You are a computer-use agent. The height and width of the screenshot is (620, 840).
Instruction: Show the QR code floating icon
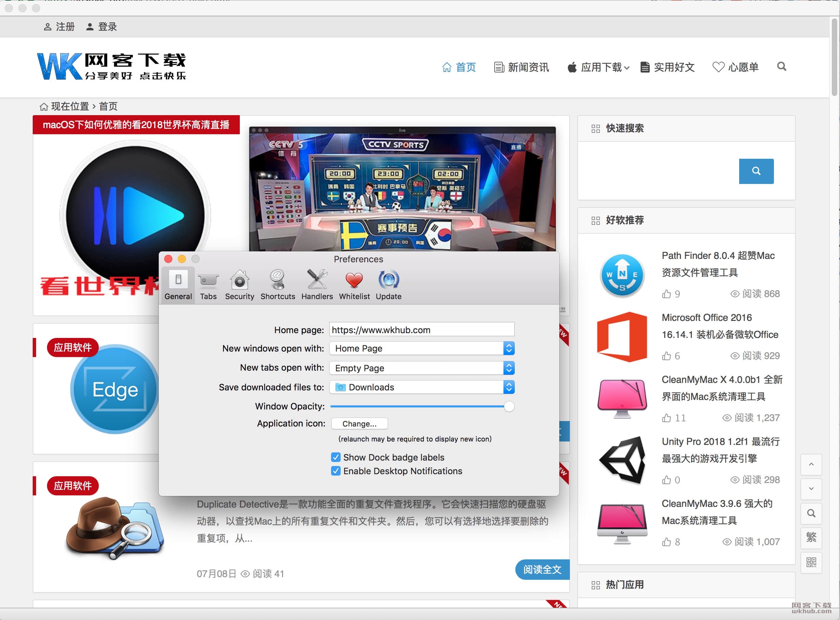point(811,562)
